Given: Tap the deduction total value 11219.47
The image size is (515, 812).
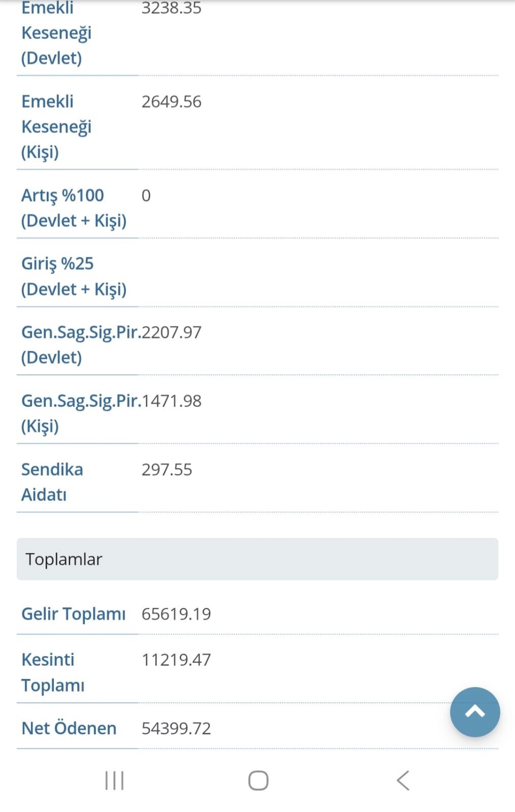Looking at the screenshot, I should (176, 660).
